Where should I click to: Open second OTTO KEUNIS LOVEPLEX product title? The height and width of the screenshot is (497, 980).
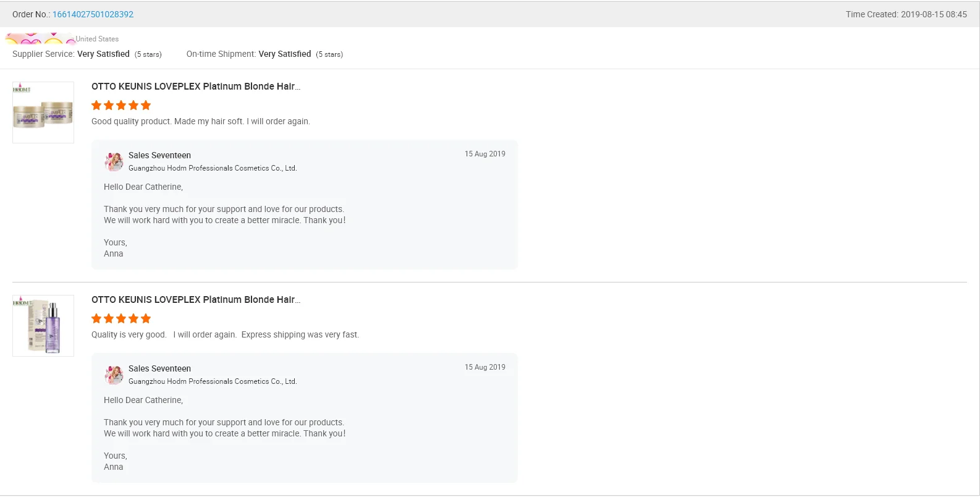point(196,300)
